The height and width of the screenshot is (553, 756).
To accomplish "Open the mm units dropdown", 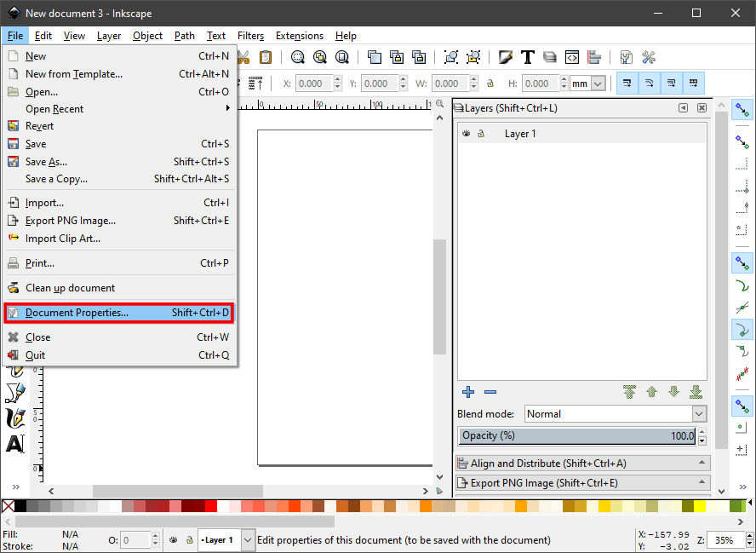I will (x=588, y=84).
